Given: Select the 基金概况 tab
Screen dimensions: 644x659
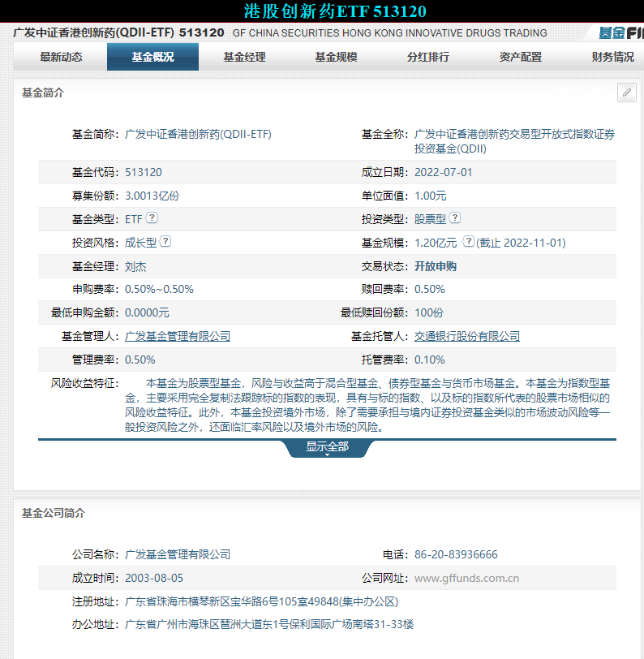Looking at the screenshot, I should click(x=153, y=57).
